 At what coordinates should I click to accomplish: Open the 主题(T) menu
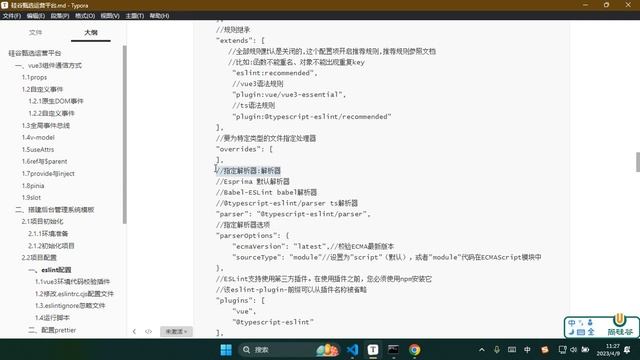134,16
